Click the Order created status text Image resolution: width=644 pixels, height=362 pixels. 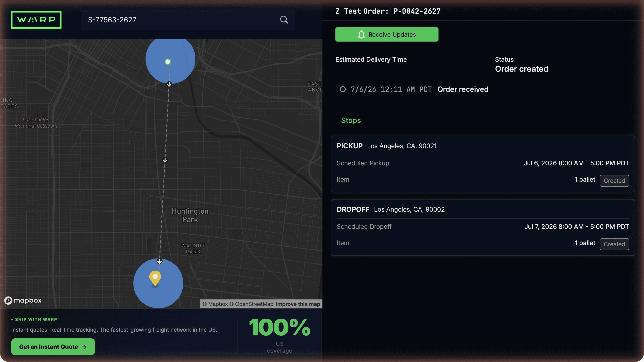click(521, 69)
